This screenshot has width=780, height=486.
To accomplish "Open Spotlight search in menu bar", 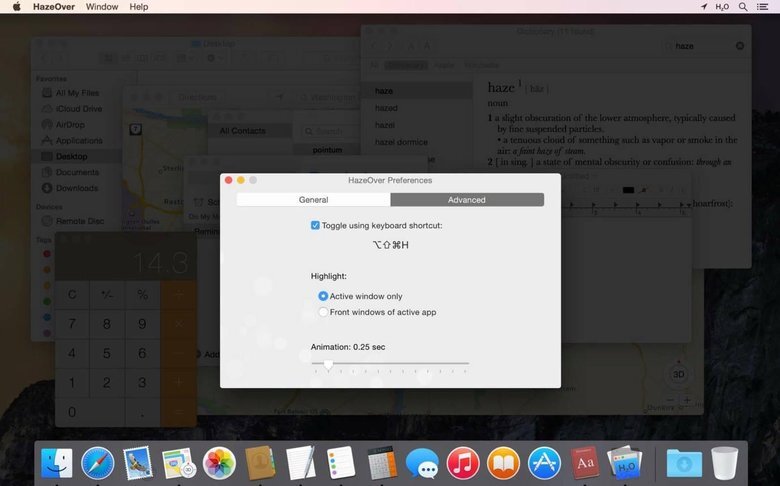I will pyautogui.click(x=743, y=6).
